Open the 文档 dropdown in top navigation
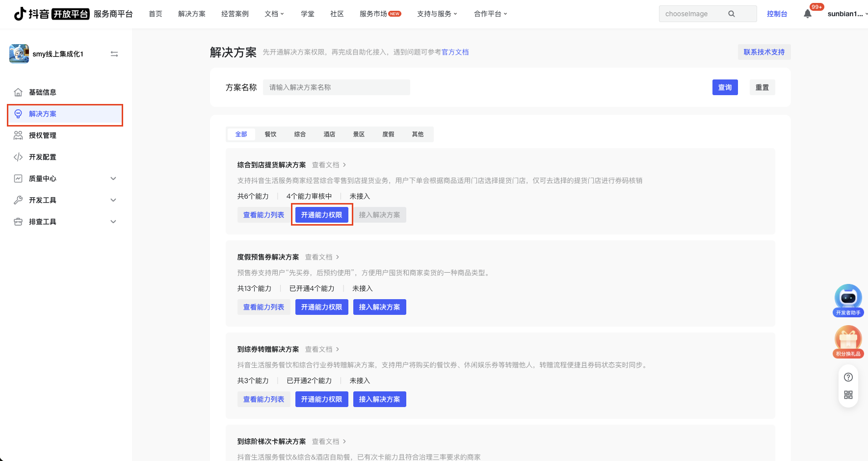Image resolution: width=868 pixels, height=461 pixels. [274, 14]
